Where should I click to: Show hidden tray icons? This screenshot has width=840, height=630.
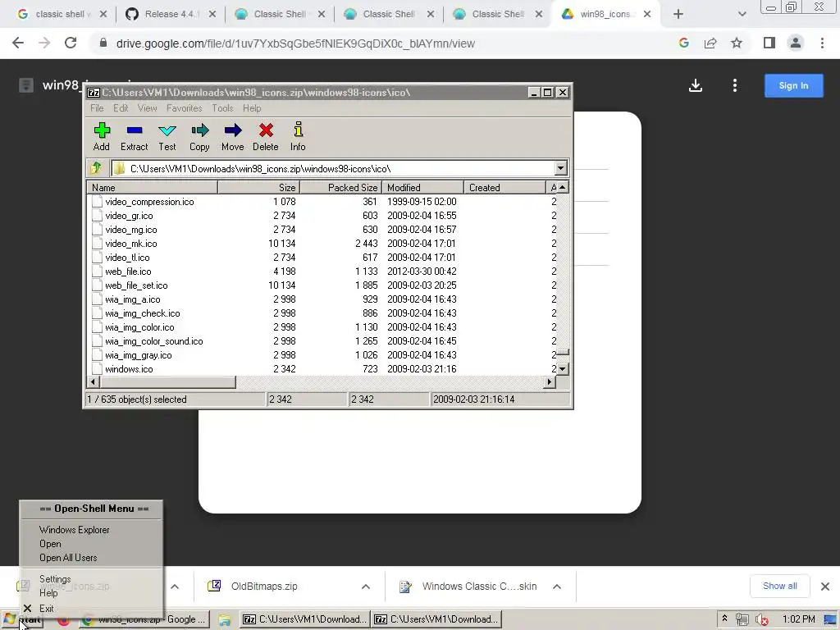[x=724, y=619]
